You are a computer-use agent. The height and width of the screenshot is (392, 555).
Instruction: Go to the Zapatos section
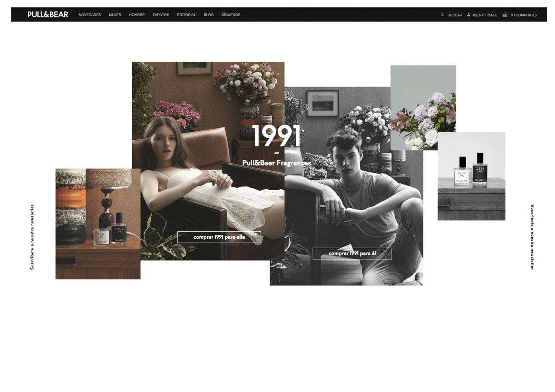point(161,15)
